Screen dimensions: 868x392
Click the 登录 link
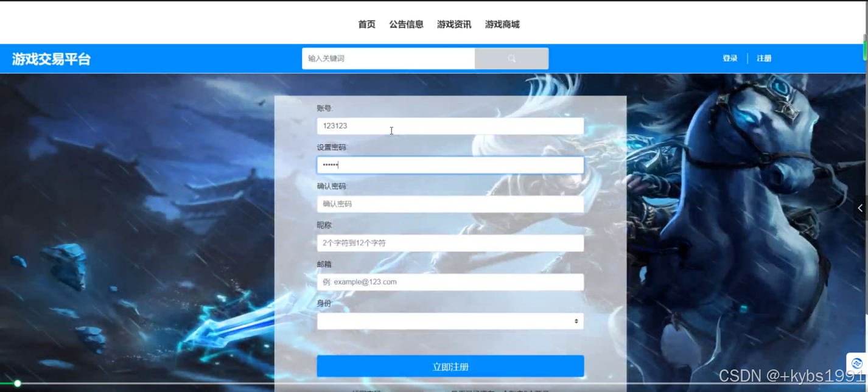click(x=730, y=58)
